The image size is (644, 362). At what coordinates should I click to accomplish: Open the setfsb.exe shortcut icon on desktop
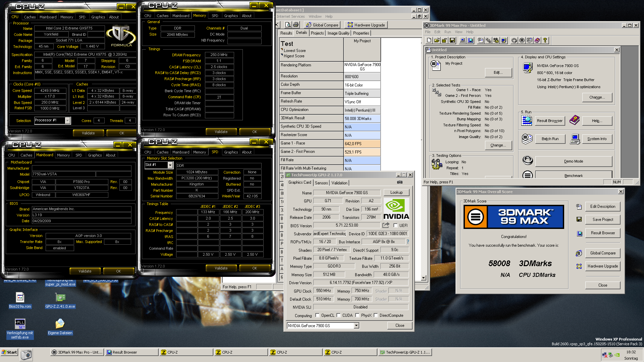(20, 329)
